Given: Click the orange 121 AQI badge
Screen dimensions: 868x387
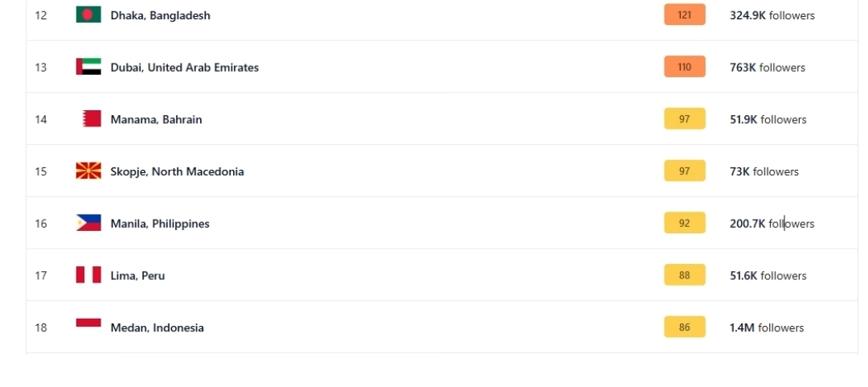Looking at the screenshot, I should (684, 15).
